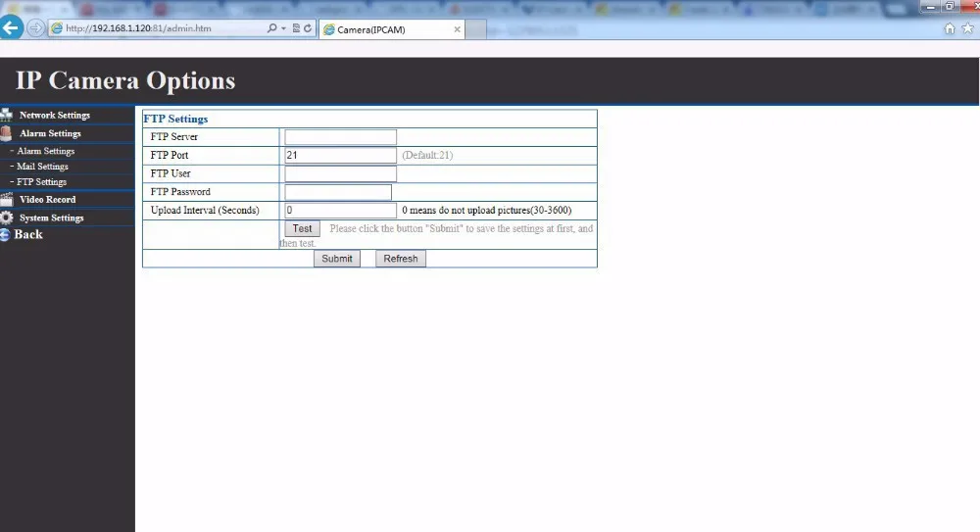Click the 'FTP Port' label
The height and width of the screenshot is (532, 980).
[x=170, y=155]
